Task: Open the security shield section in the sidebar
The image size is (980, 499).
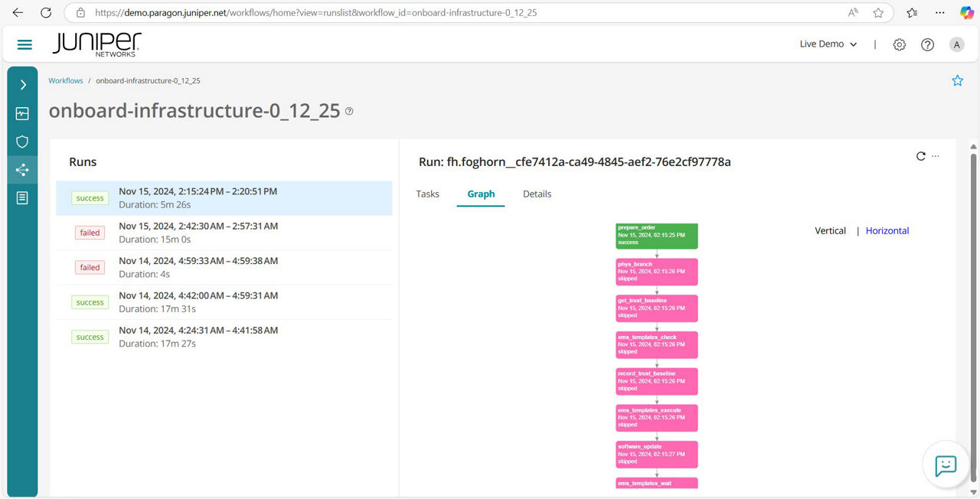Action: tap(22, 141)
